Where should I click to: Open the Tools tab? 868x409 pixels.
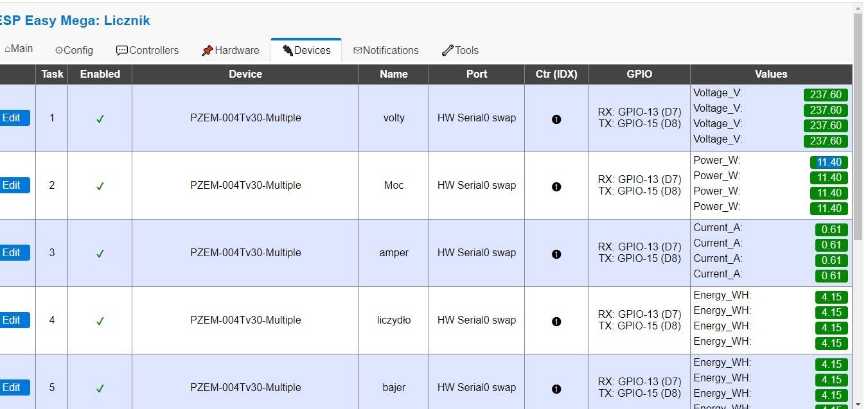(x=460, y=50)
